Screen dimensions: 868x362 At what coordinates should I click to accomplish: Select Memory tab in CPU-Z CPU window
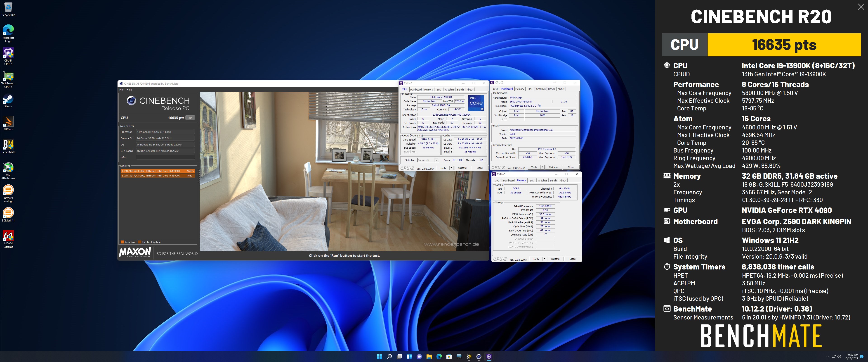coord(429,90)
